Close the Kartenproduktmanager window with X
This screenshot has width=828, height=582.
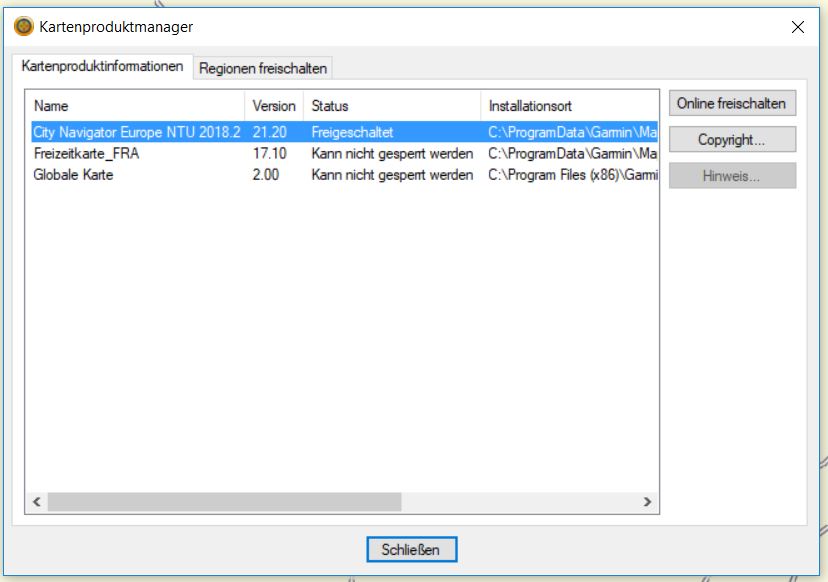[x=797, y=27]
